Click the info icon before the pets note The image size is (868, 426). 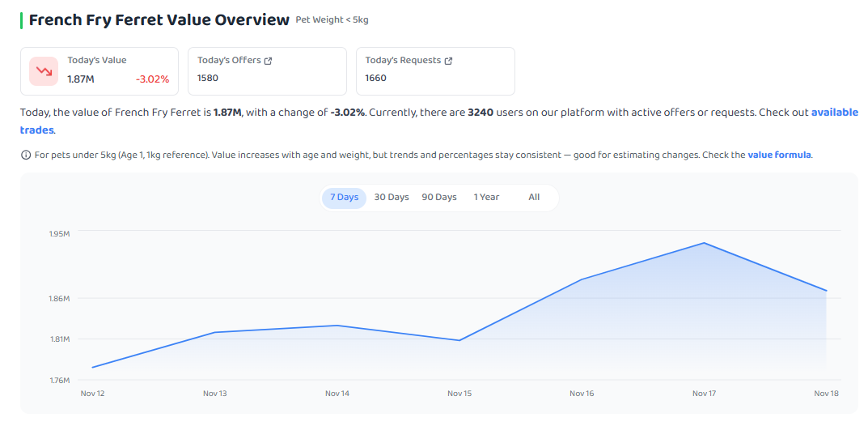click(x=25, y=155)
